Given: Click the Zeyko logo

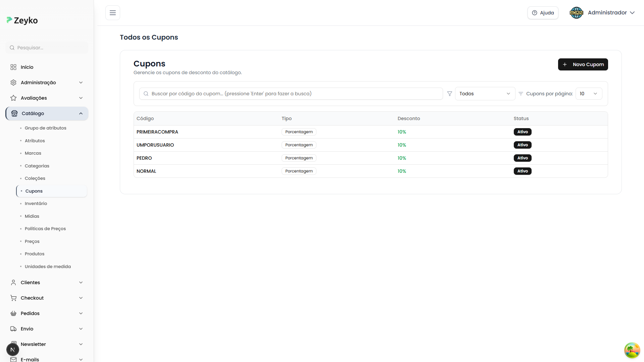Looking at the screenshot, I should [22, 20].
